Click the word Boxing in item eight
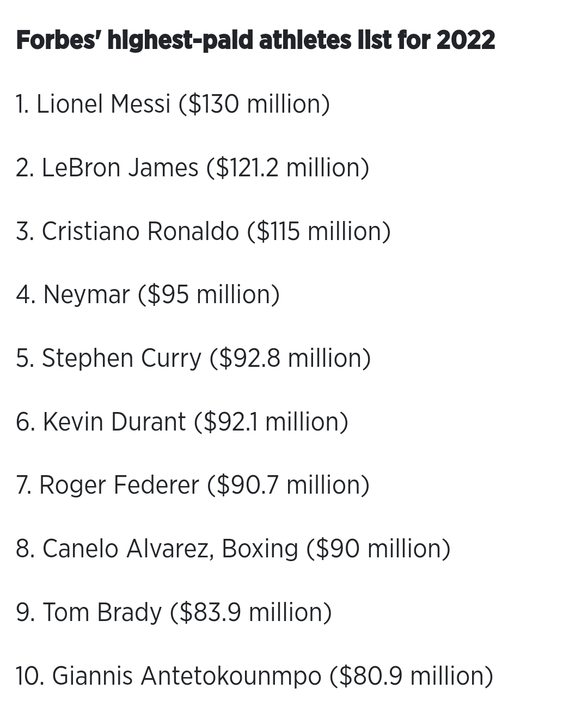Screen dimensions: 588x713 click(x=260, y=549)
